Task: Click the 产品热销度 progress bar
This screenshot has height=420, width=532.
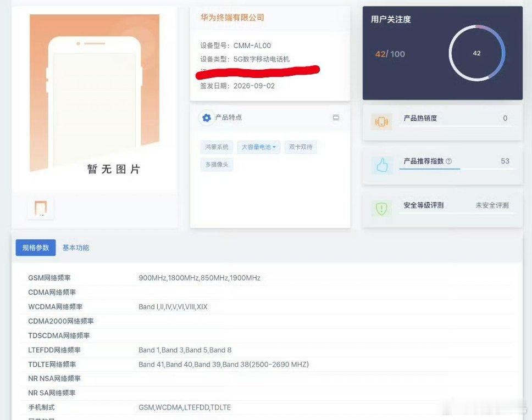Action: [x=457, y=126]
